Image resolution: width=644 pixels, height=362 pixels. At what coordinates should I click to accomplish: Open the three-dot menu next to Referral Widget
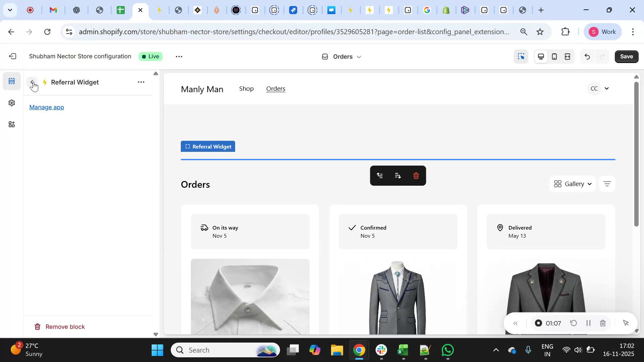click(x=141, y=82)
